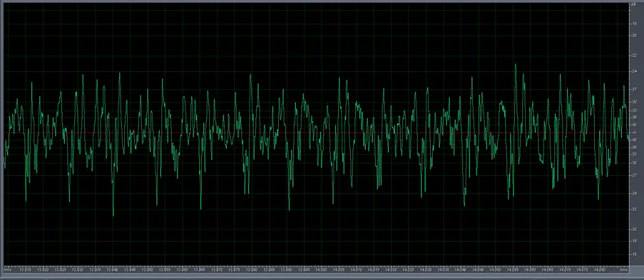
Task: Click the deepest waveform trough near 13.940
Action: tap(113, 215)
